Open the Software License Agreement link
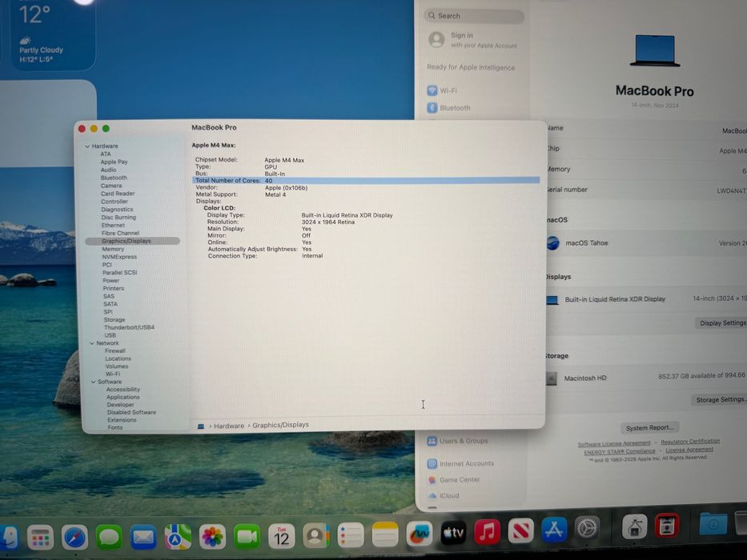The image size is (747, 560). click(613, 444)
